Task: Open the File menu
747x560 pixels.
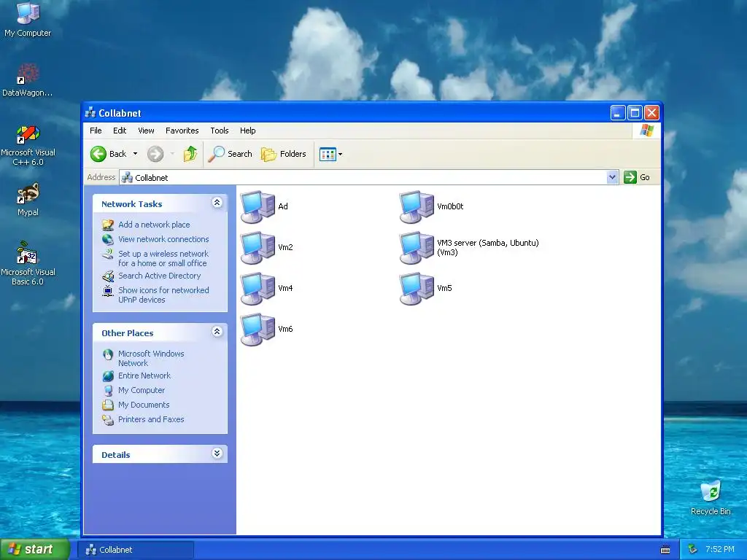Action: 96,131
